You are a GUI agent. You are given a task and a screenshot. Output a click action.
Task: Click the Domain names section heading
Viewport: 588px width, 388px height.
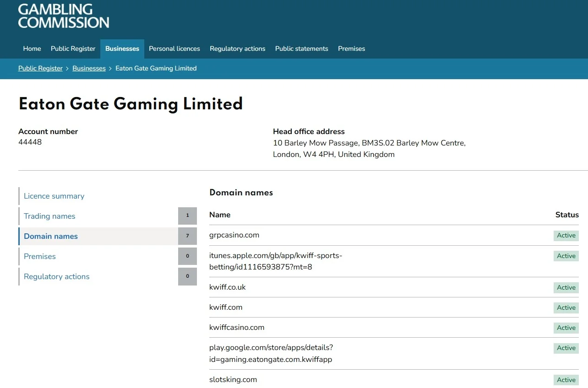(241, 193)
